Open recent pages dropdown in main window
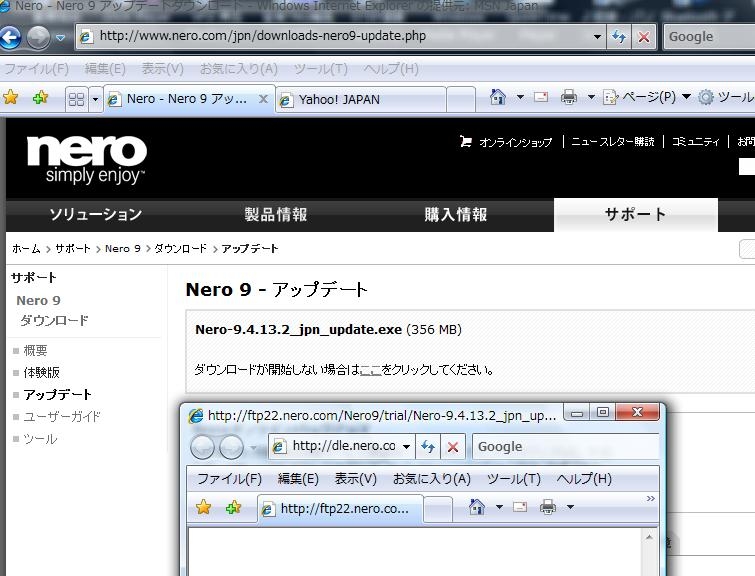The width and height of the screenshot is (755, 576). (60, 37)
